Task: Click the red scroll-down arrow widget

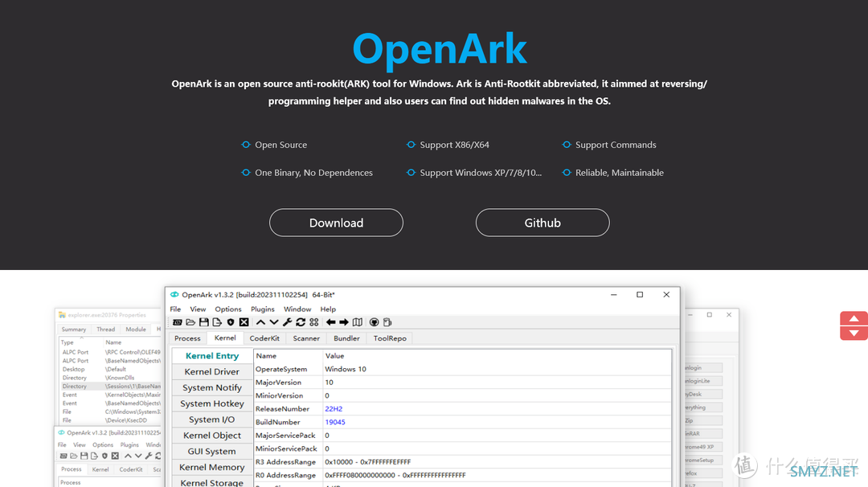Action: [x=854, y=334]
